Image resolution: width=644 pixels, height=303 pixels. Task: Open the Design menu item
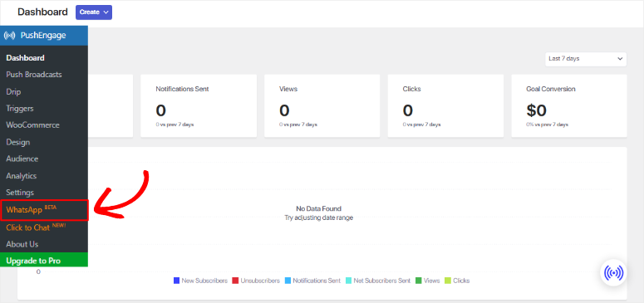click(17, 143)
